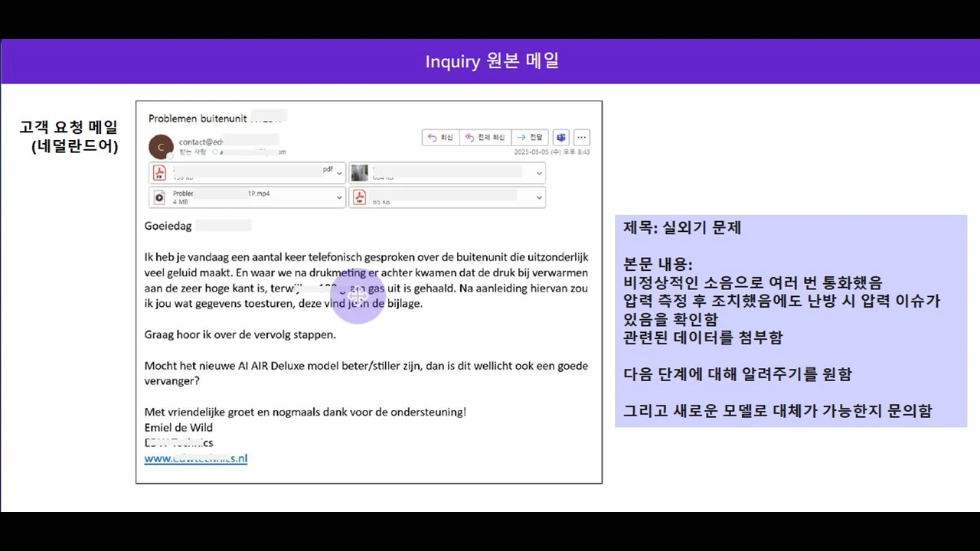Click the PDF icon on the 65 KB attachment

click(x=359, y=197)
